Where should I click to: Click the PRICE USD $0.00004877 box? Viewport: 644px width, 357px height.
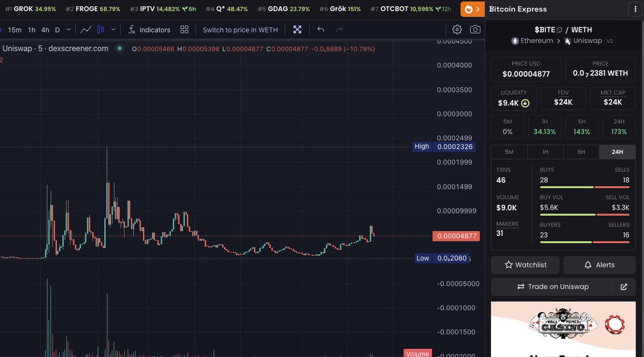tap(526, 69)
